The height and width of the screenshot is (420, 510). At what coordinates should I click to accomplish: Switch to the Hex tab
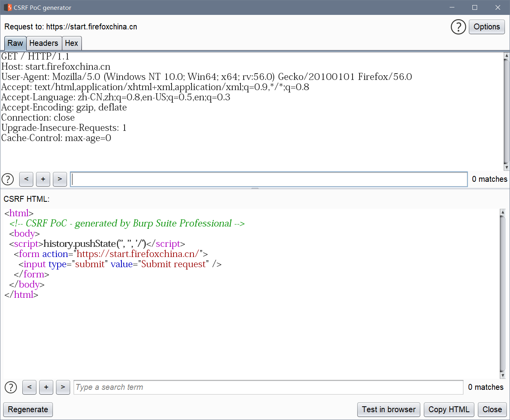pyautogui.click(x=72, y=43)
